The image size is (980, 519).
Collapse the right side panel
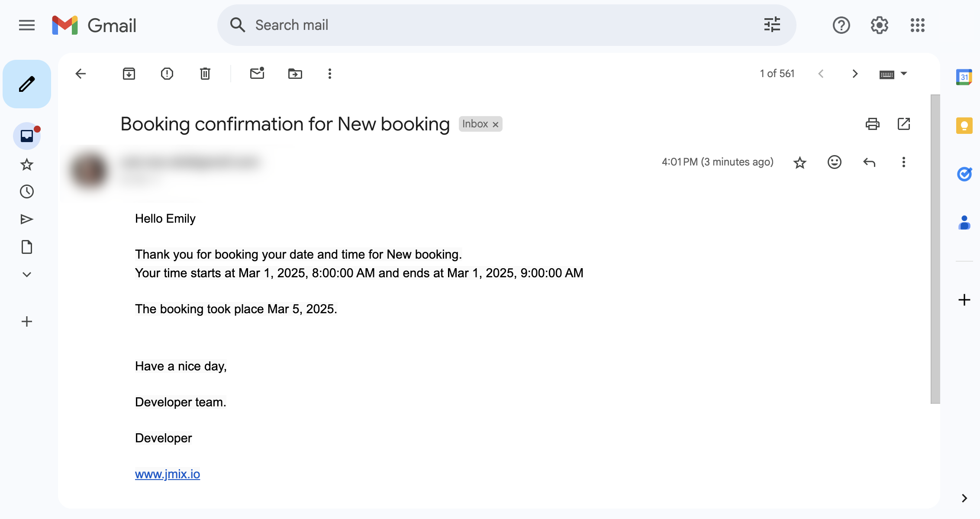[x=964, y=498]
